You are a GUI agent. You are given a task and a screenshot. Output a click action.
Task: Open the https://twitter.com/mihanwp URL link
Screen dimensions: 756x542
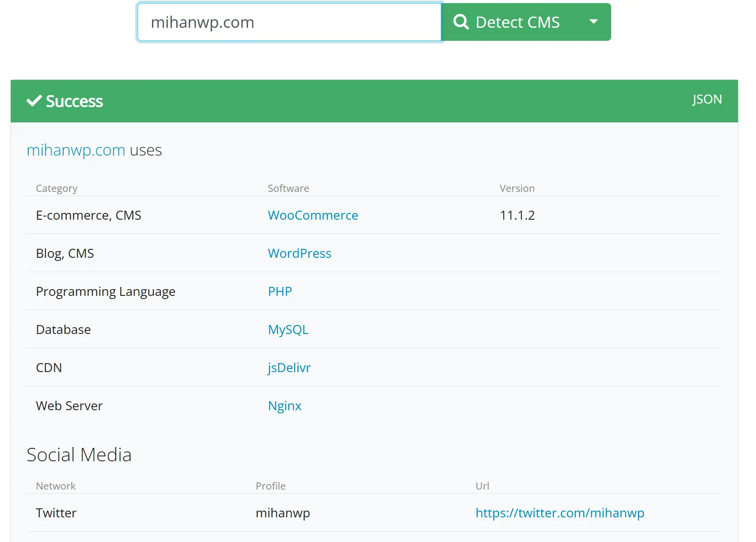560,513
